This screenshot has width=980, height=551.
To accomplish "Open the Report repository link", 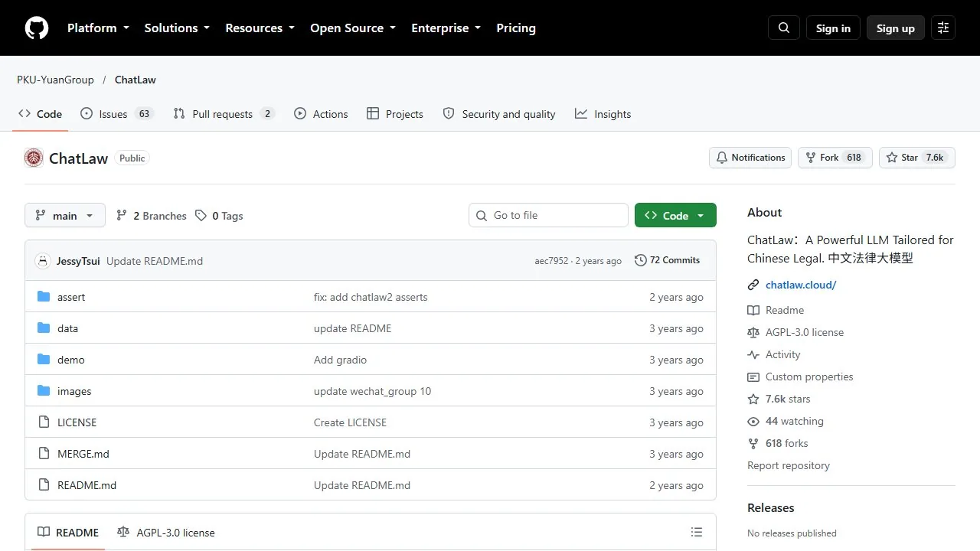I will pyautogui.click(x=789, y=465).
